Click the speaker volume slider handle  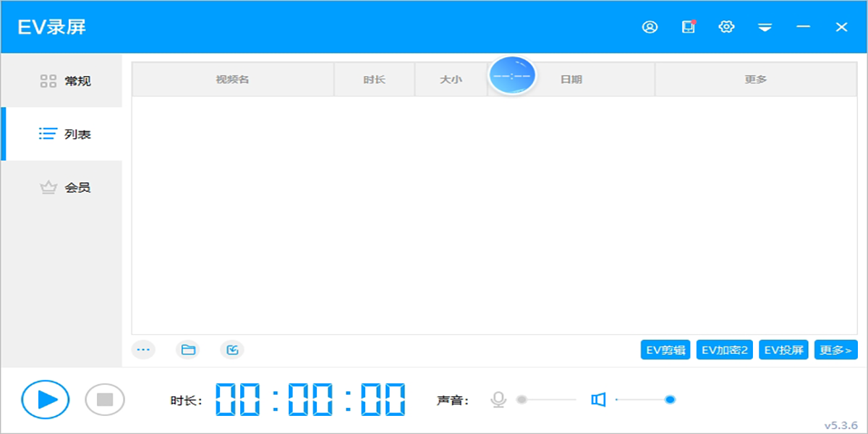point(670,399)
